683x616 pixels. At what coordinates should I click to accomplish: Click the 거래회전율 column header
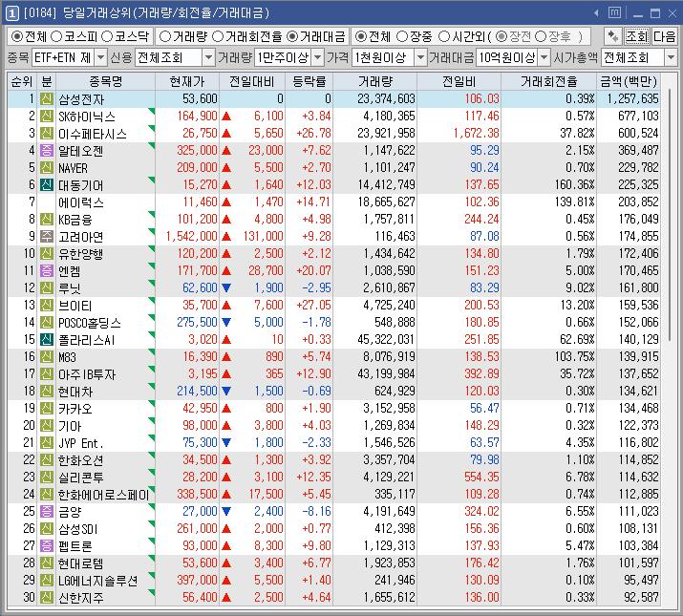click(x=549, y=81)
